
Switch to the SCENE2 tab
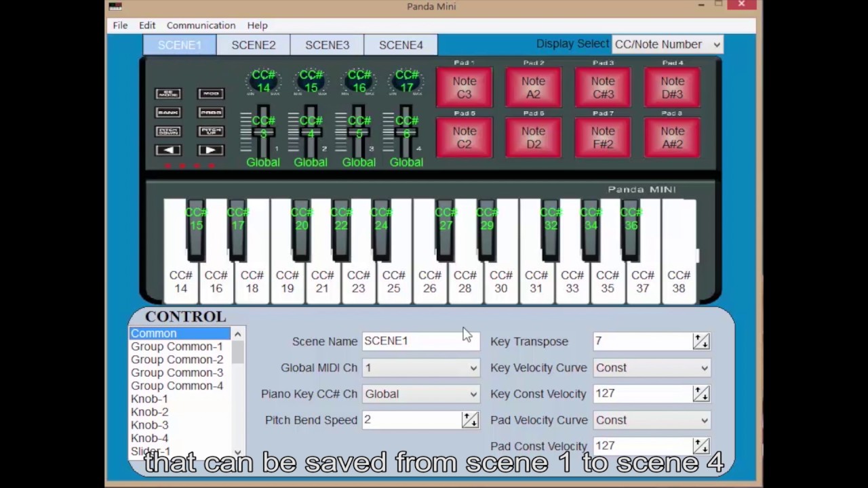[x=254, y=45]
